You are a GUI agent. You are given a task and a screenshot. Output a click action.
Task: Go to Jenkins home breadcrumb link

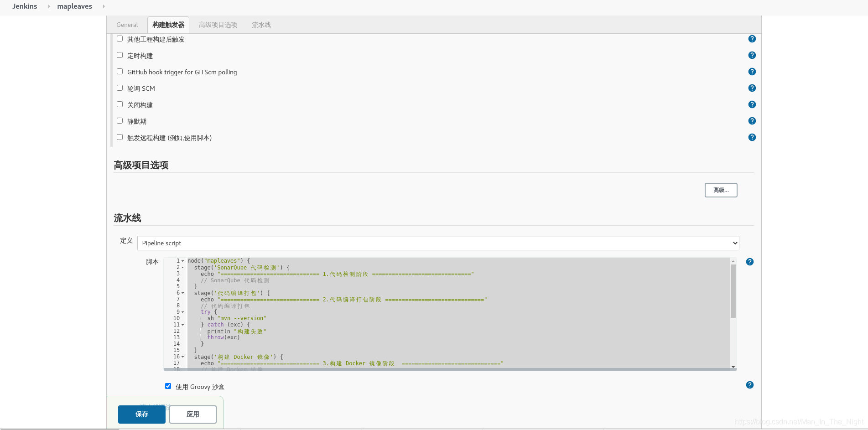click(x=25, y=6)
